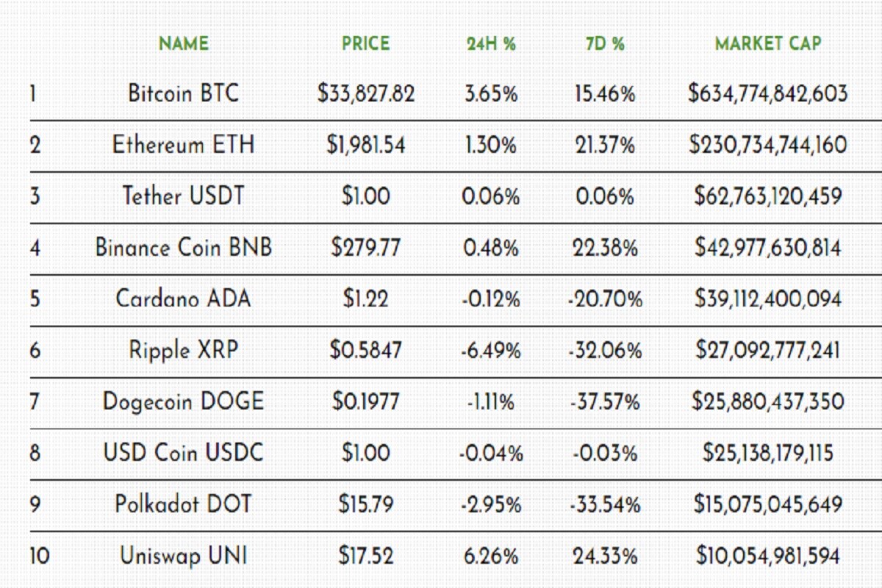This screenshot has width=882, height=588.
Task: Click the MARKET CAP column header
Action: (768, 43)
